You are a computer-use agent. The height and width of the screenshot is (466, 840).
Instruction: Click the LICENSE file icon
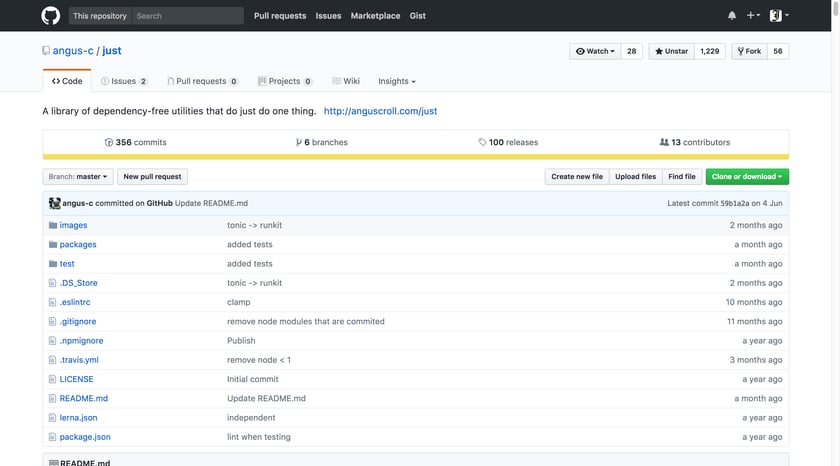pos(52,379)
